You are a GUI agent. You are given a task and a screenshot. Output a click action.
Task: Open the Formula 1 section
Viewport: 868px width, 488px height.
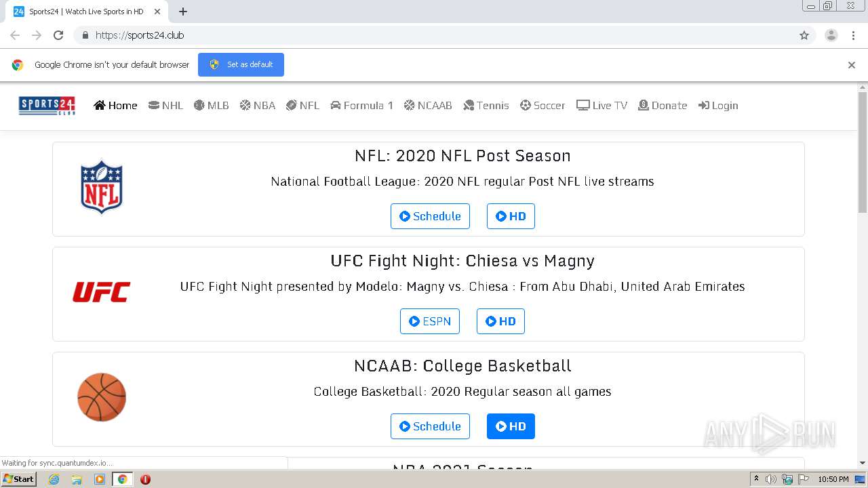(361, 105)
